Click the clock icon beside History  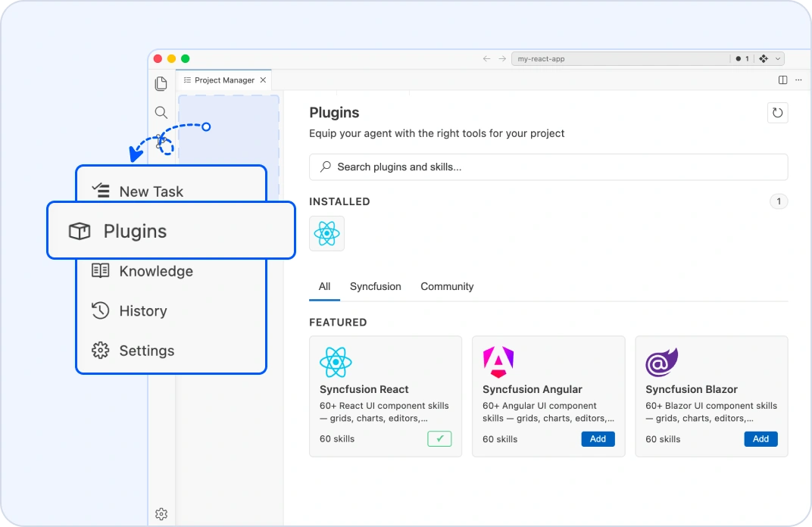point(101,310)
